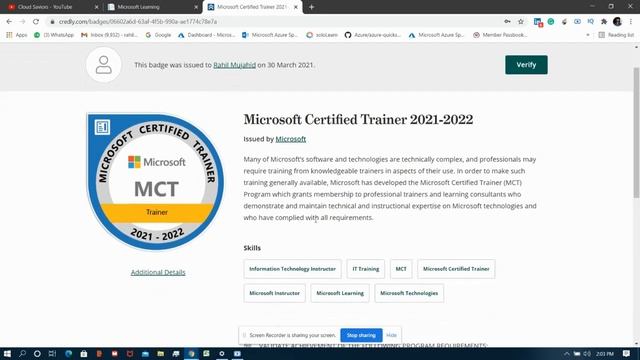Open the Member Passbook bookmark
Viewport: 640px width, 360px height.
pyautogui.click(x=500, y=35)
